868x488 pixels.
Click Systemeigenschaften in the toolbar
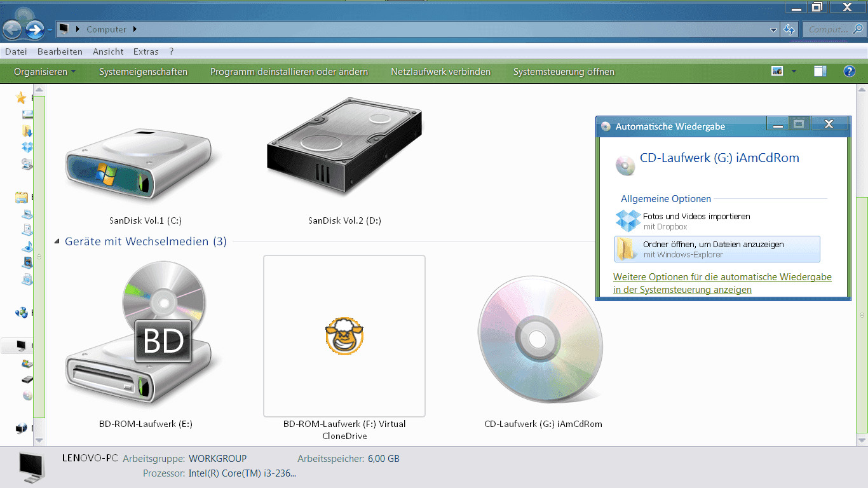click(x=143, y=72)
